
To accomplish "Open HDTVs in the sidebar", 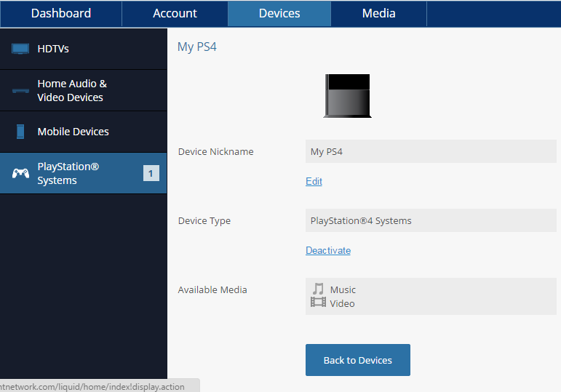I will 84,49.
